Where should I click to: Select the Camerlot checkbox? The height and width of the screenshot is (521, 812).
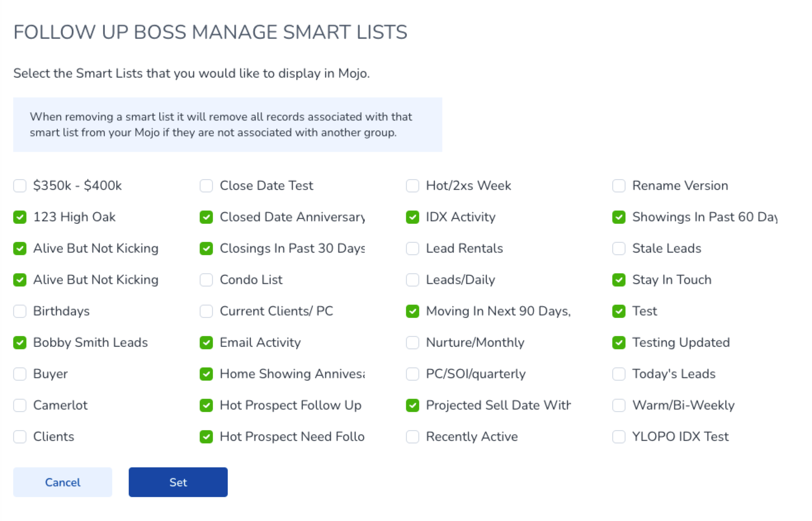[x=20, y=405]
